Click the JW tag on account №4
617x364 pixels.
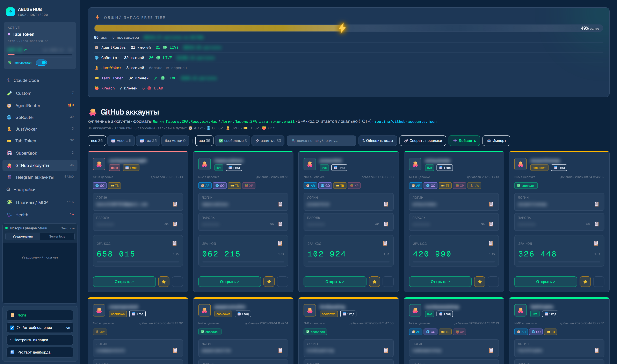pyautogui.click(x=474, y=186)
